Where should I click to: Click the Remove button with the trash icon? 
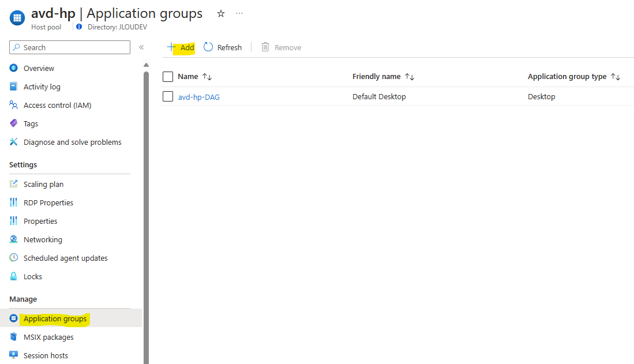coord(281,47)
